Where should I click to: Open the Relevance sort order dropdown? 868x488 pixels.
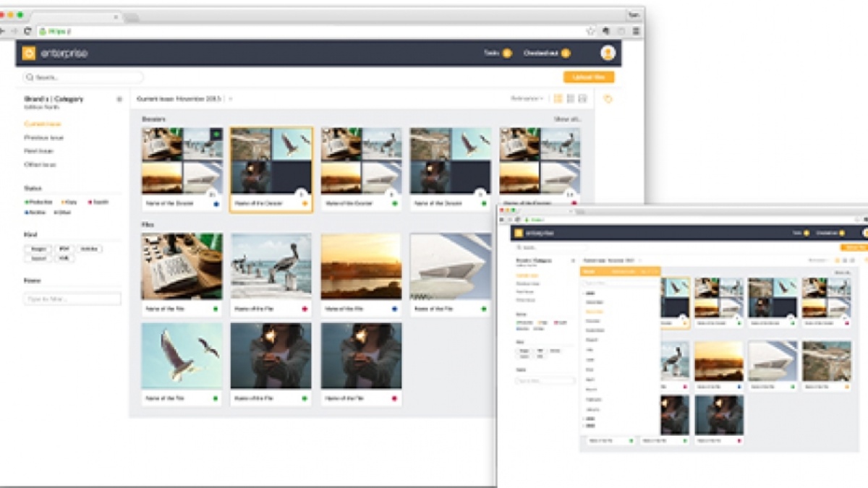pos(528,99)
